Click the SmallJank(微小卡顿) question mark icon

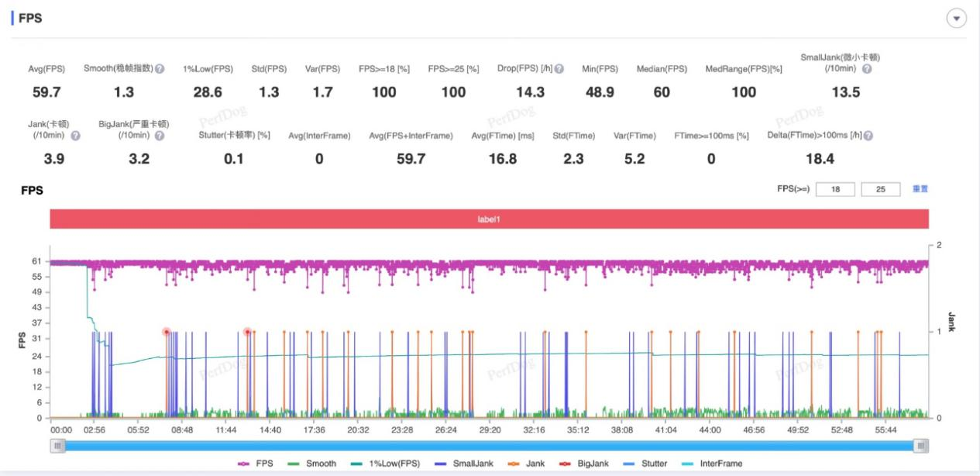coord(867,69)
